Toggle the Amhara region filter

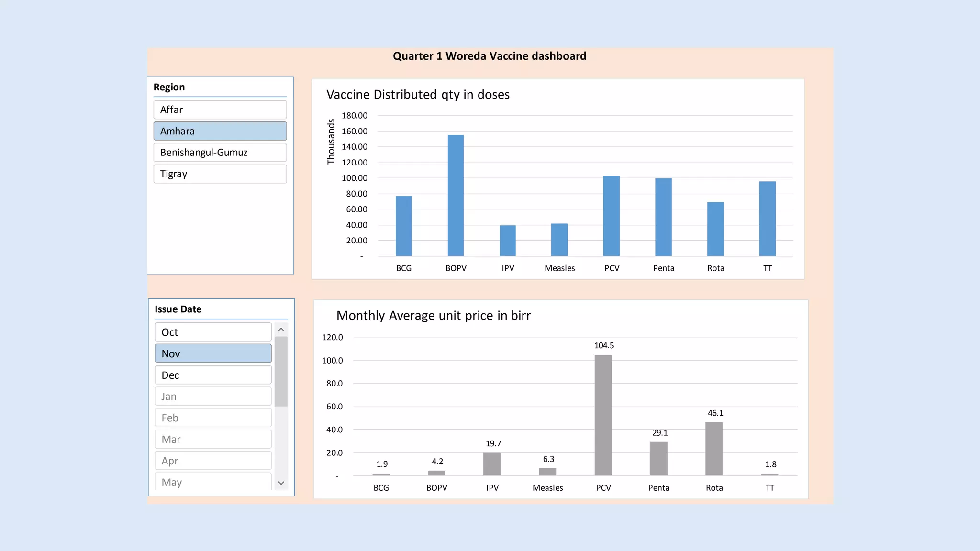tap(220, 131)
